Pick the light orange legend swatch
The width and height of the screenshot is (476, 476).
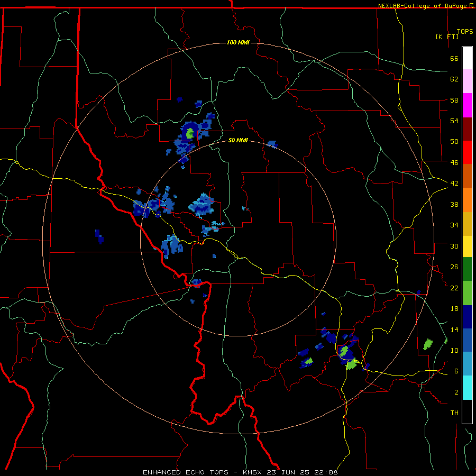pyautogui.click(x=467, y=200)
